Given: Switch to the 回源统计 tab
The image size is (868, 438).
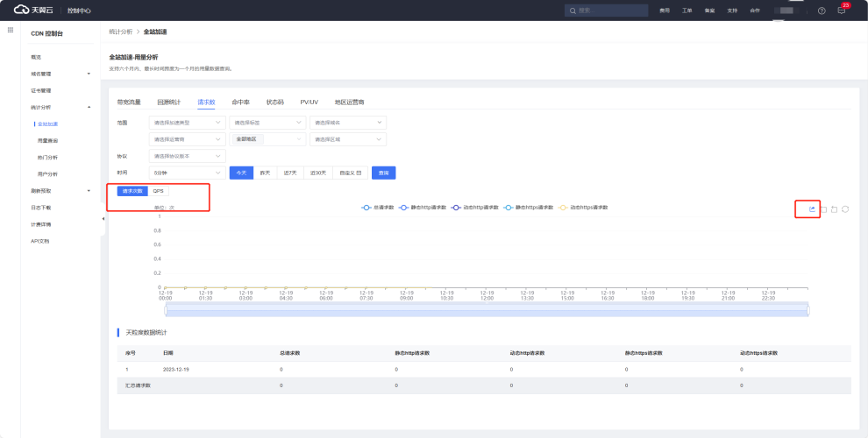Looking at the screenshot, I should 169,102.
